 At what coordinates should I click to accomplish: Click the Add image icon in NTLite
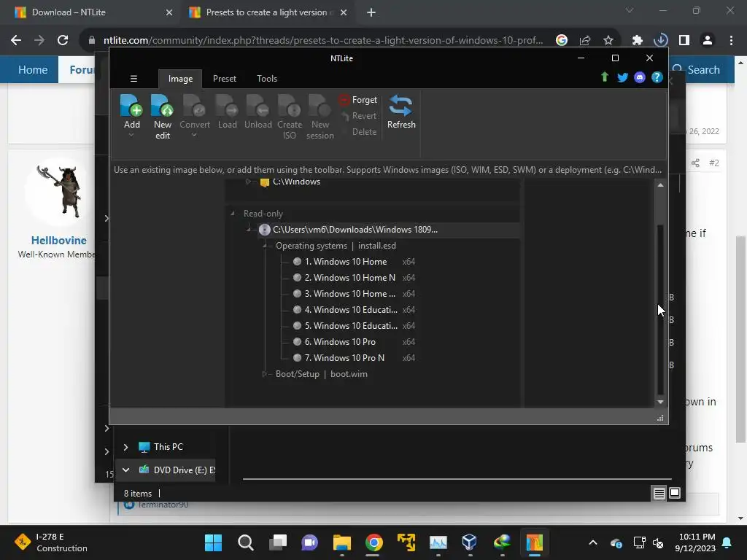[x=131, y=105]
